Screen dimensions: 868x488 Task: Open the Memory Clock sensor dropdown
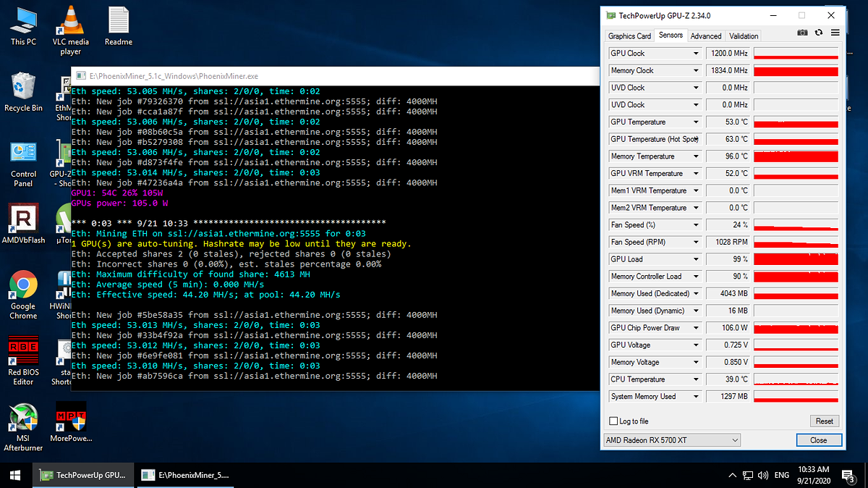pos(697,71)
